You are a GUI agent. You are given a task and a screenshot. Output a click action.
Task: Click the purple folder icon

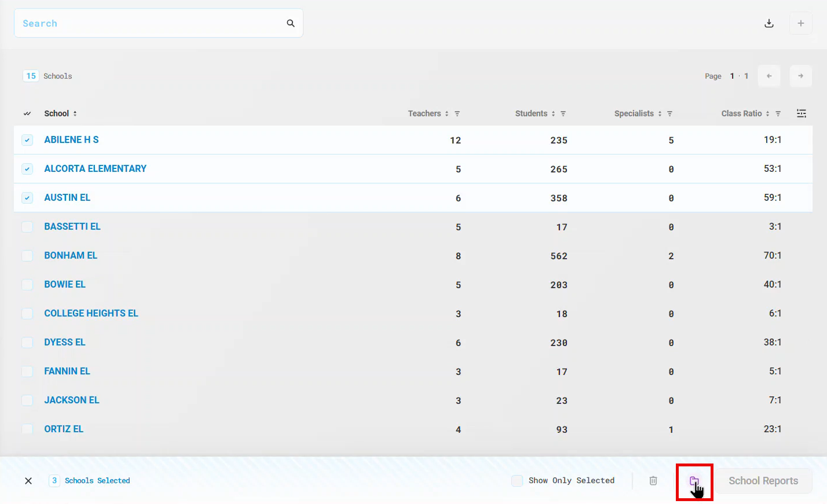point(694,481)
